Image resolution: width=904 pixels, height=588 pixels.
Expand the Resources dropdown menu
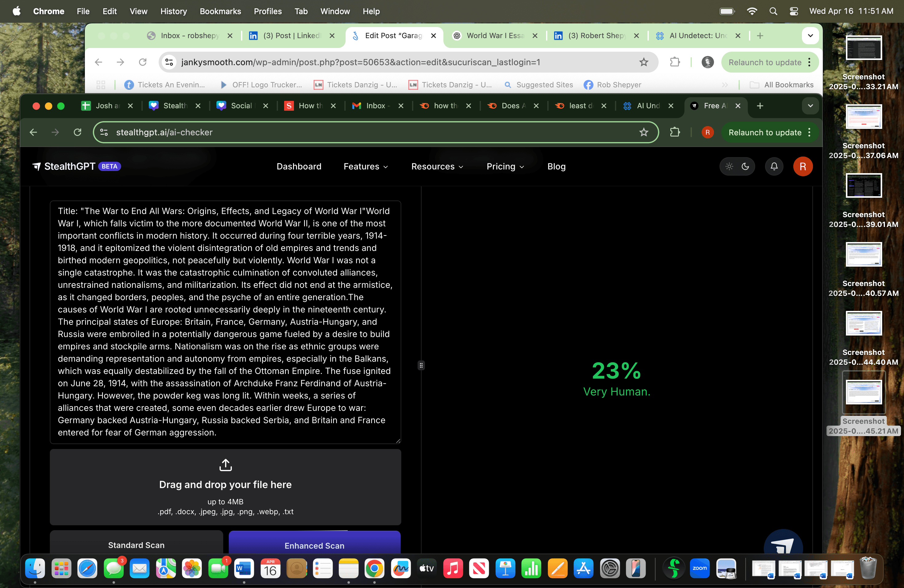[x=437, y=166]
